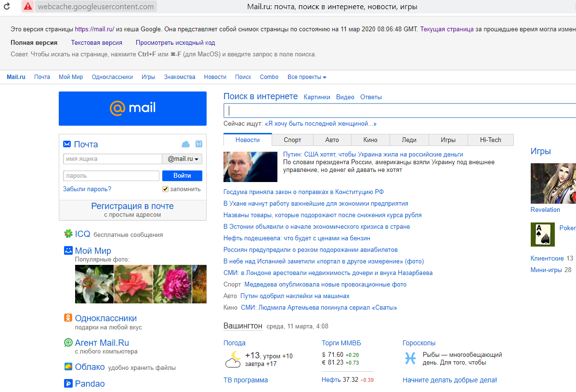Open Начните делать добрые дела! link
Image resolution: width=576 pixels, height=392 pixels.
pos(450,380)
